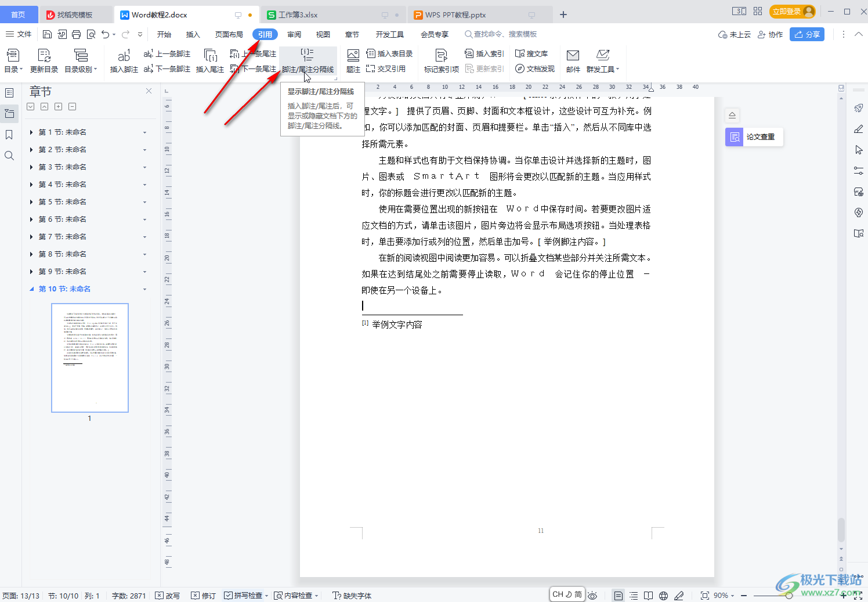Close the 章节 panel
The width and height of the screenshot is (868, 602).
tap(149, 91)
